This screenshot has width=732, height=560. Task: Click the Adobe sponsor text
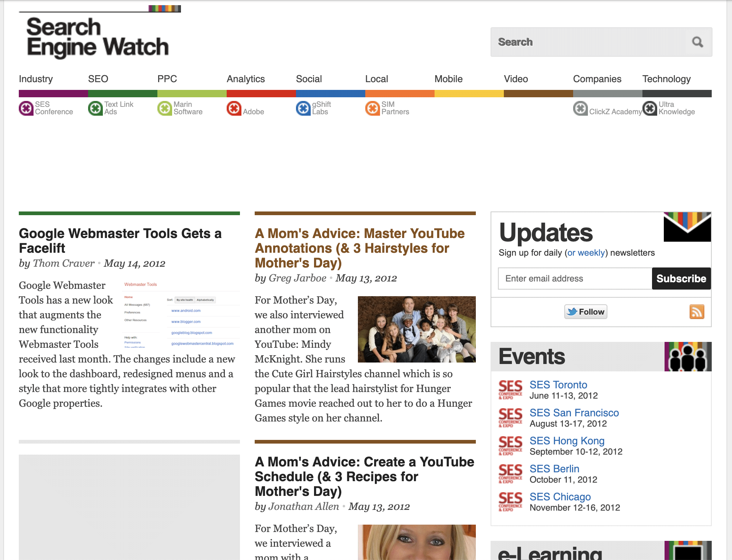[x=254, y=112]
